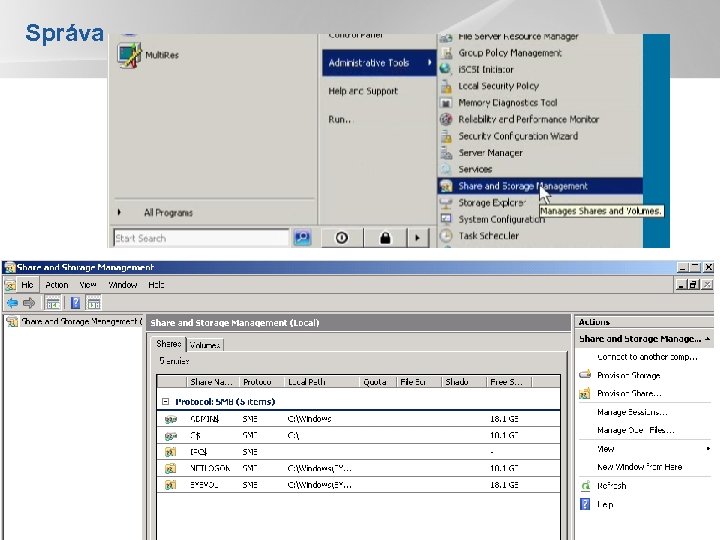Click the blue Help toolbar icon
Image resolution: width=720 pixels, height=540 pixels.
74,302
